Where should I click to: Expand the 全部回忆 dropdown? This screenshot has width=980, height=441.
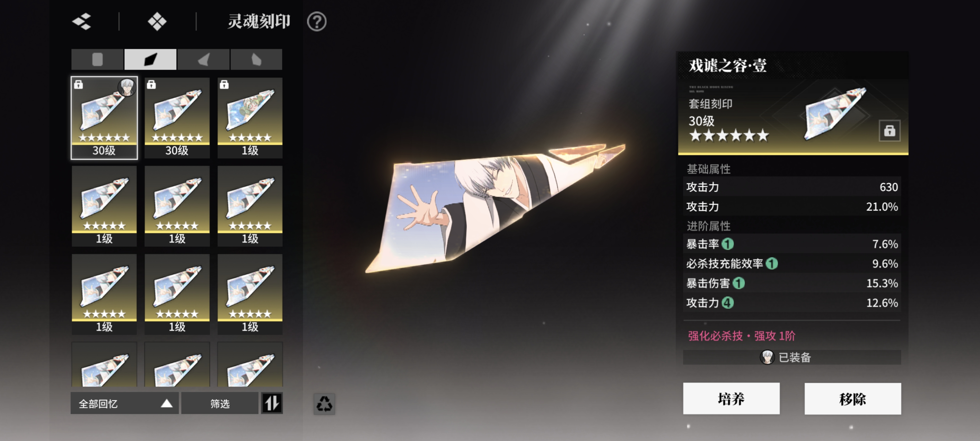tap(124, 403)
